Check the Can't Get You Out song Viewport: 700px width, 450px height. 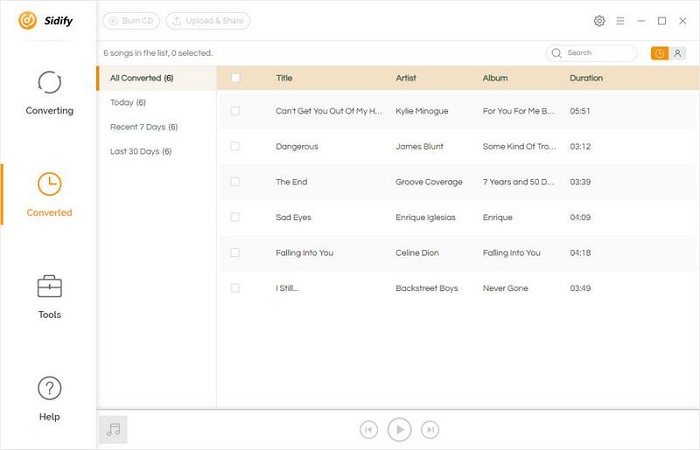[235, 111]
